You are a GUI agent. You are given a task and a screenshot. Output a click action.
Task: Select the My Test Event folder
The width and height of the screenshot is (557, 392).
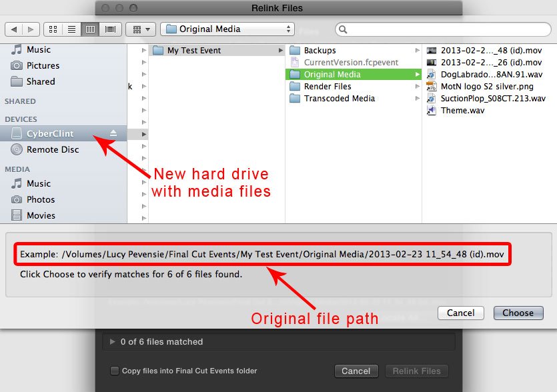pyautogui.click(x=217, y=51)
